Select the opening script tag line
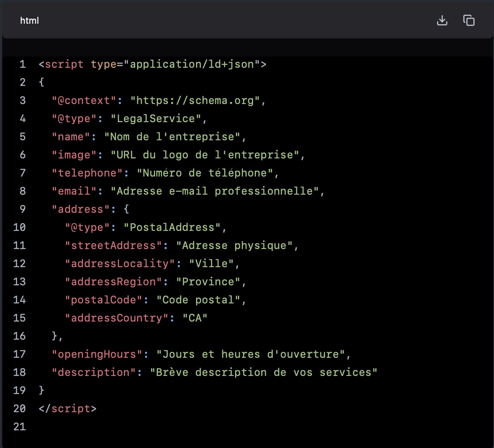The height and width of the screenshot is (448, 494). coord(152,64)
